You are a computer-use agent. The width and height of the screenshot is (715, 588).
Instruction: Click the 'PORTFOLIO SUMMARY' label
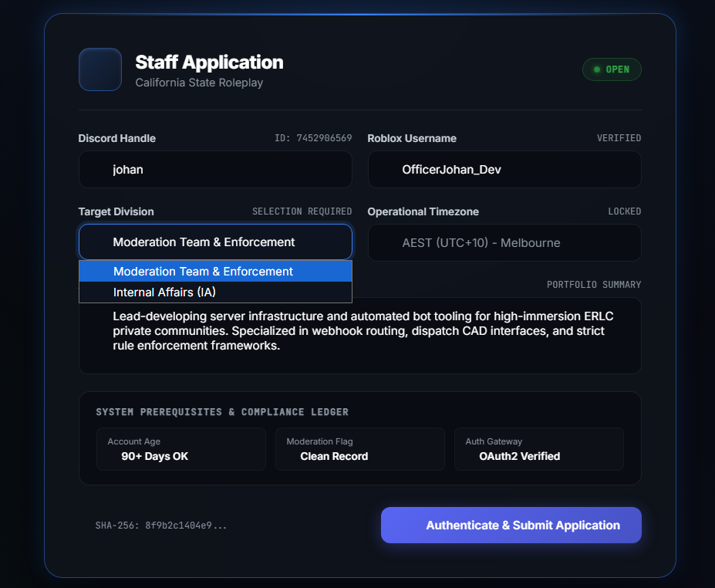(594, 285)
